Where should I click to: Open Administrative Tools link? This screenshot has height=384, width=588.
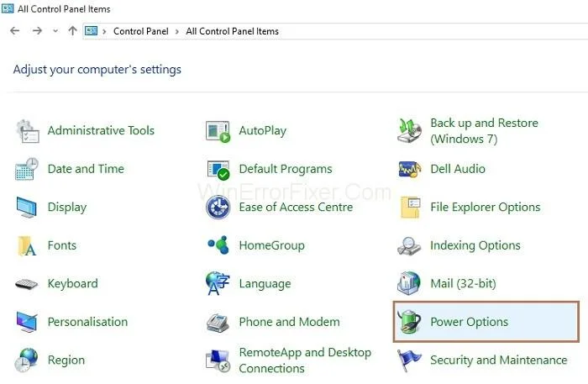(101, 130)
